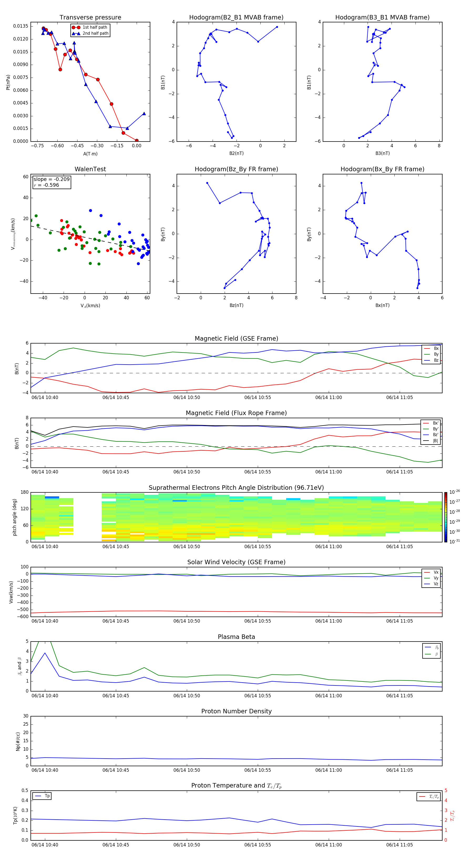The height and width of the screenshot is (868, 473).
Task: Click the 'A(T·m)' x-axis label
Action: pyautogui.click(x=90, y=154)
